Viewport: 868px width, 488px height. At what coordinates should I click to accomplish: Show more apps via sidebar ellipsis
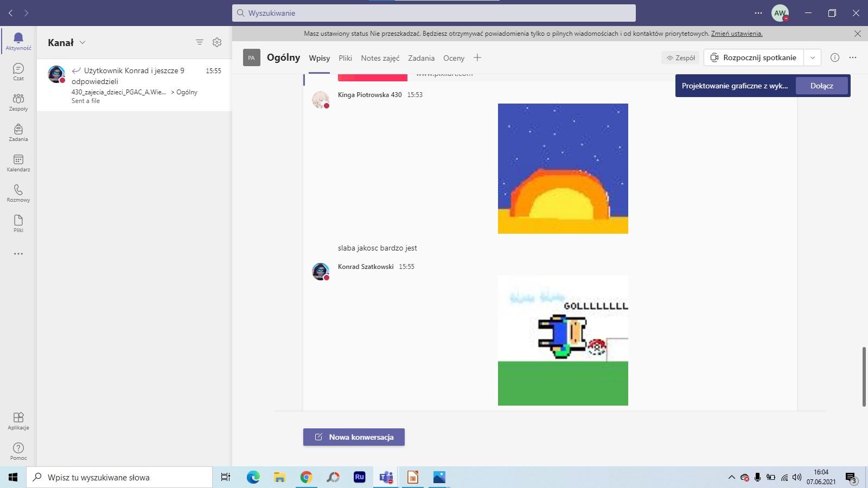point(18,254)
